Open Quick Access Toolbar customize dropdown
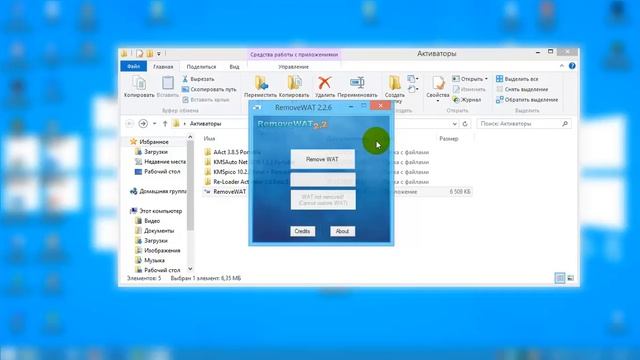Screen dimensions: 640x360 pos(159,53)
